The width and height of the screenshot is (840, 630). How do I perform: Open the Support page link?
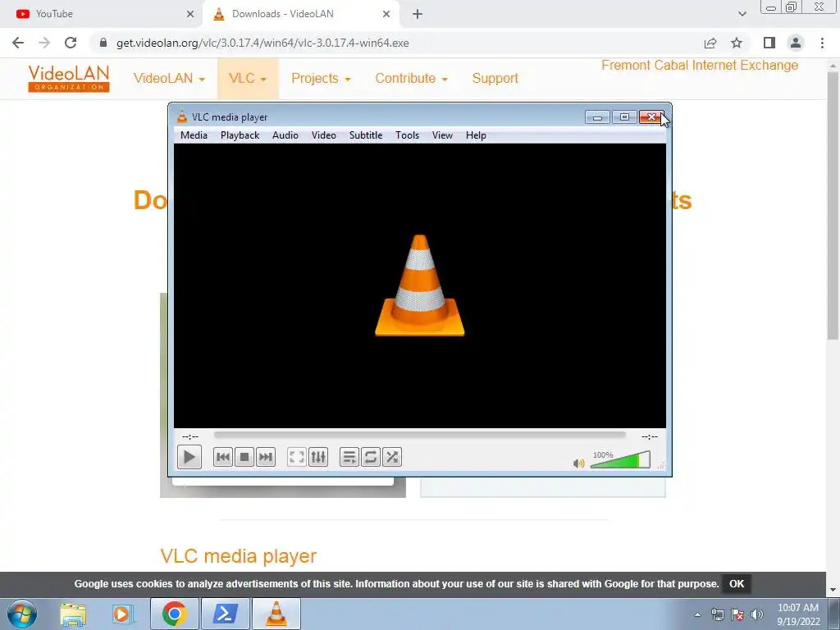(495, 78)
